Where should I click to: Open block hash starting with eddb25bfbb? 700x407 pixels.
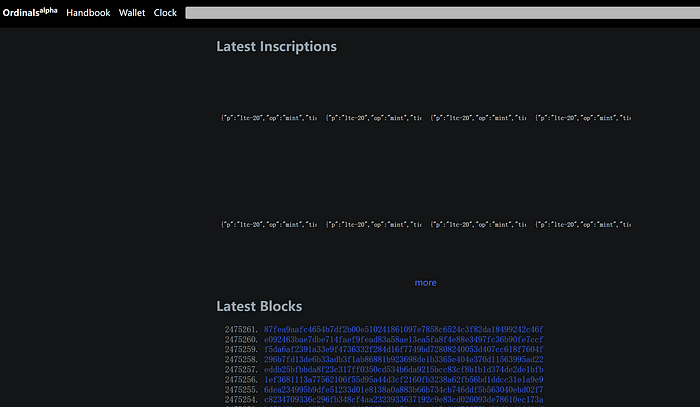[x=404, y=370]
